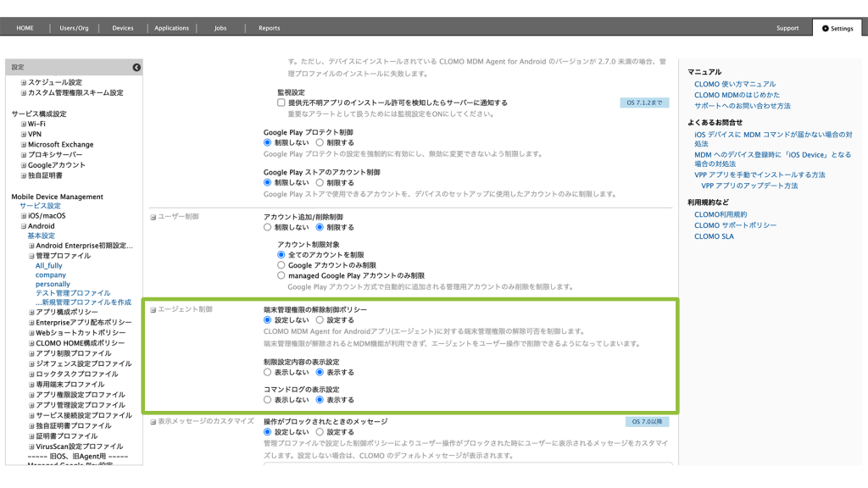The height and width of the screenshot is (488, 868).
Task: Open the All_fully management profile
Action: click(49, 266)
